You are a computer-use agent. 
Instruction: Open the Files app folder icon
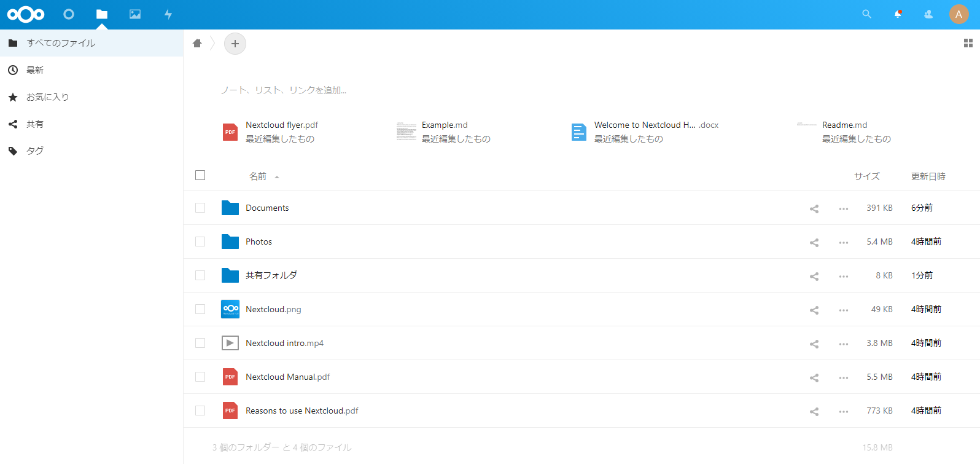tap(102, 14)
